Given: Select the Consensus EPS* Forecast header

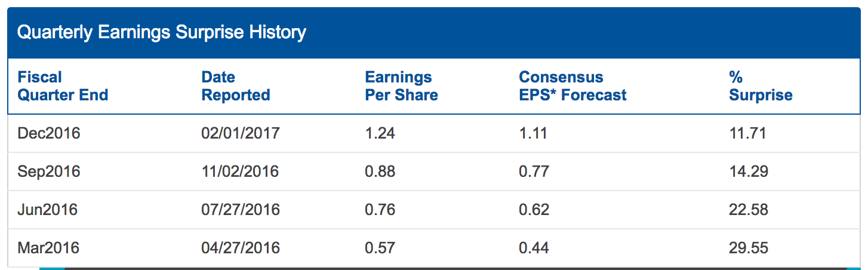Looking at the screenshot, I should coord(572,86).
